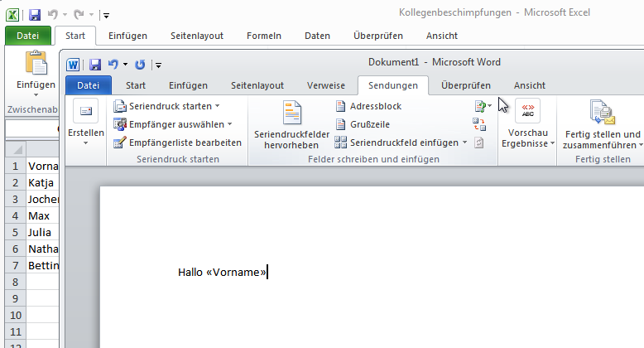The width and height of the screenshot is (644, 348).
Task: Click Excel's redo icon
Action: pyautogui.click(x=79, y=15)
